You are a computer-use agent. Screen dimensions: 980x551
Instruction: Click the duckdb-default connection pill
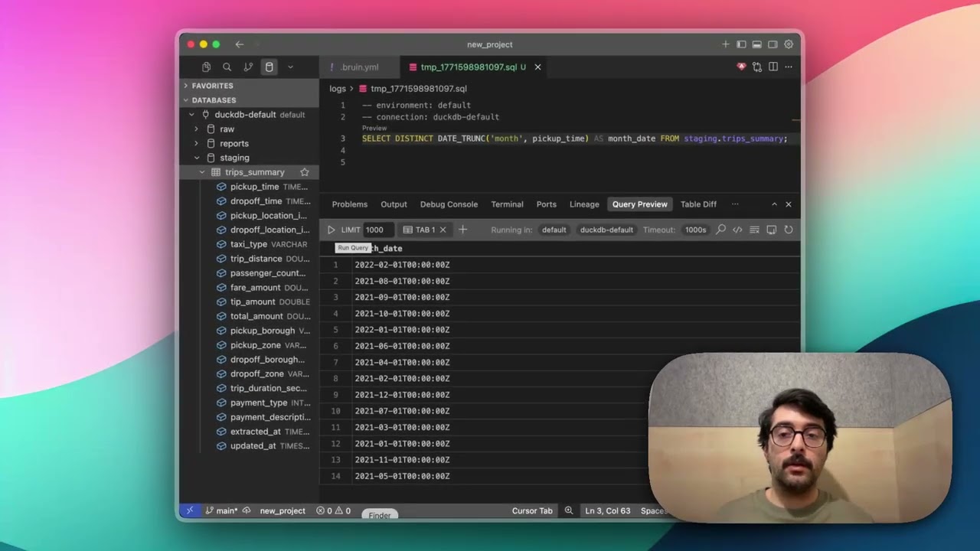pyautogui.click(x=606, y=230)
